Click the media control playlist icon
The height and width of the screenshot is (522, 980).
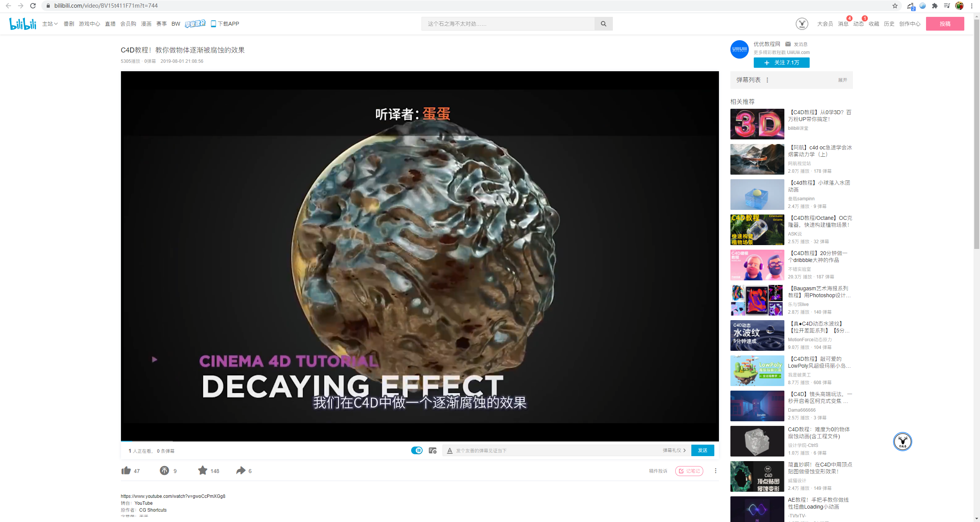[x=947, y=6]
